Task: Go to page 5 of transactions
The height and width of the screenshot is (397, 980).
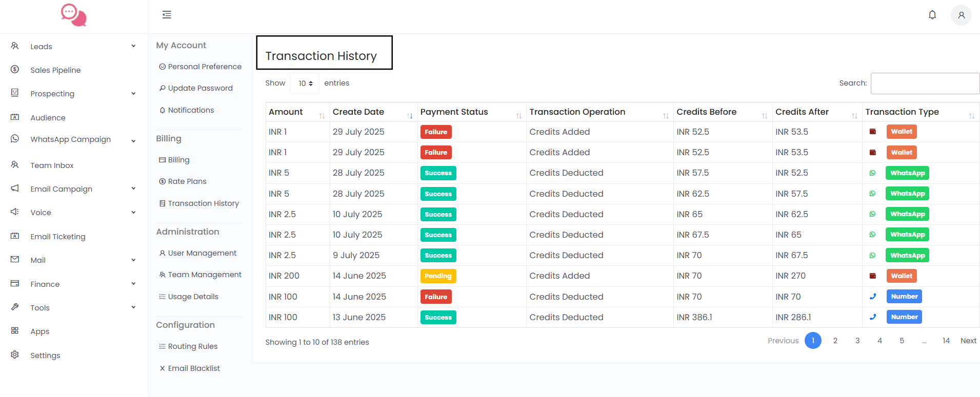Action: (x=902, y=341)
